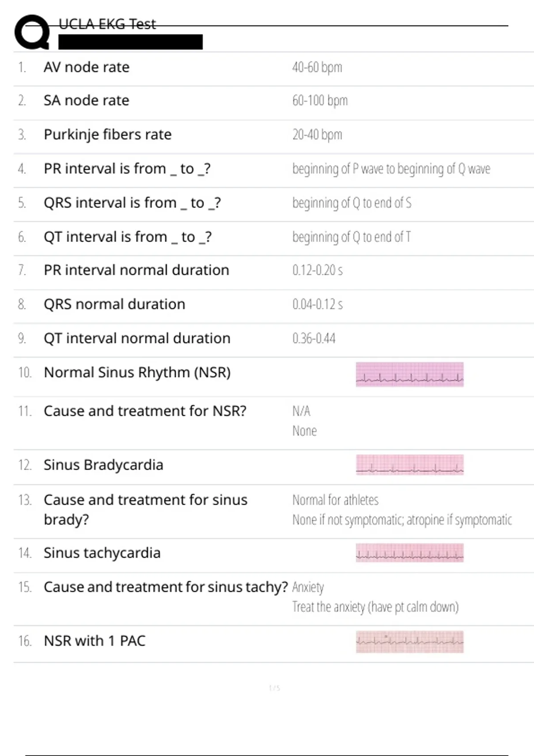
Task: Select the 0.12-0.20 s answer
Action: 318,270
